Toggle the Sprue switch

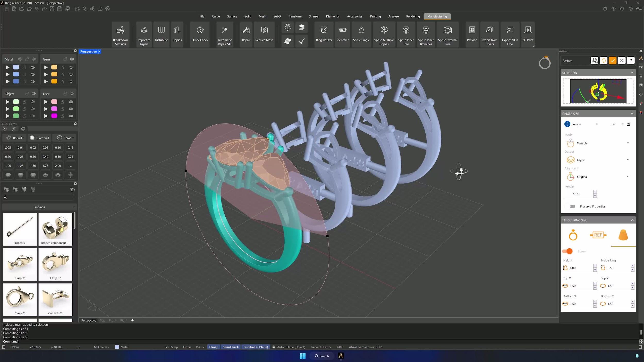pyautogui.click(x=567, y=251)
